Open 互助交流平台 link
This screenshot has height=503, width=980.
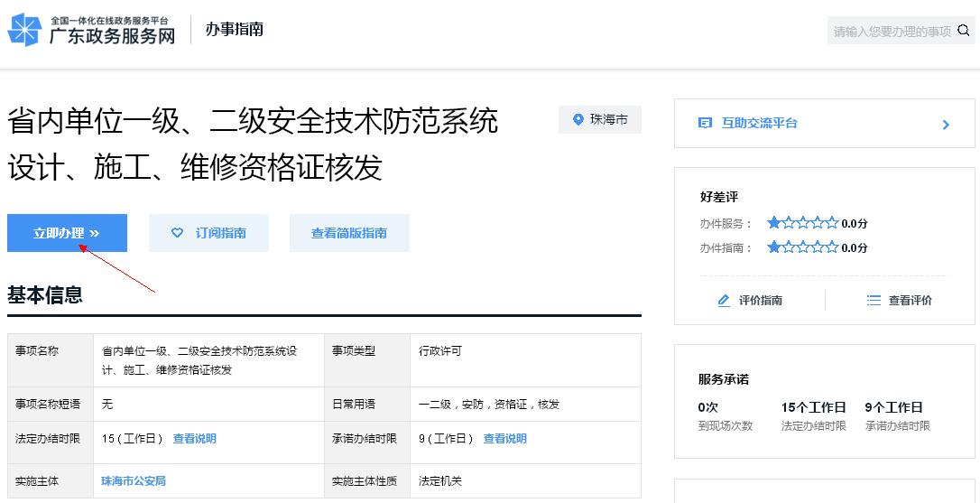click(x=760, y=123)
